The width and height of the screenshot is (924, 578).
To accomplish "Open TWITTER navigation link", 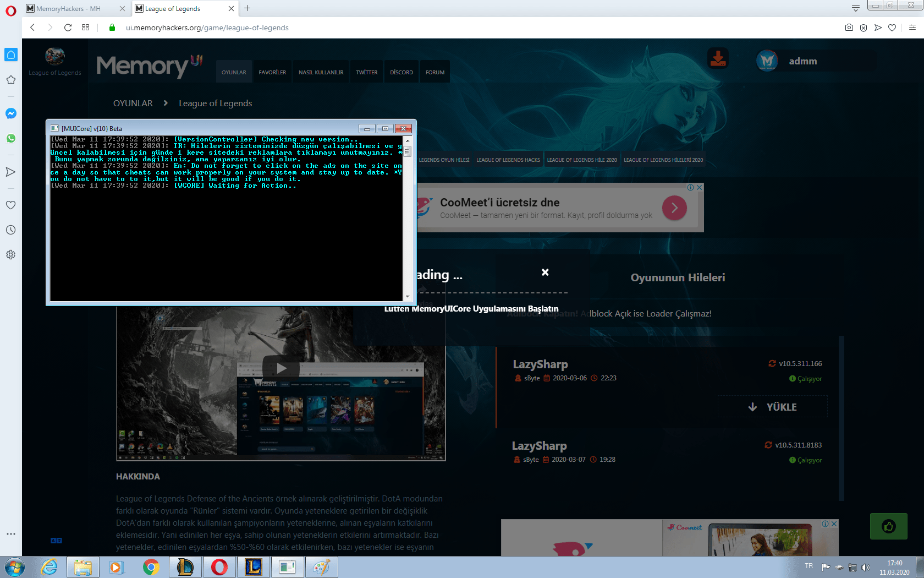I will (x=367, y=72).
